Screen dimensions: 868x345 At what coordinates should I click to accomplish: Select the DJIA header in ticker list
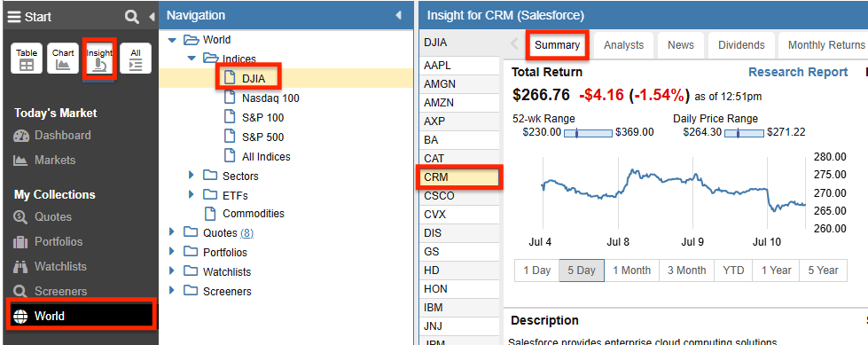click(x=459, y=43)
